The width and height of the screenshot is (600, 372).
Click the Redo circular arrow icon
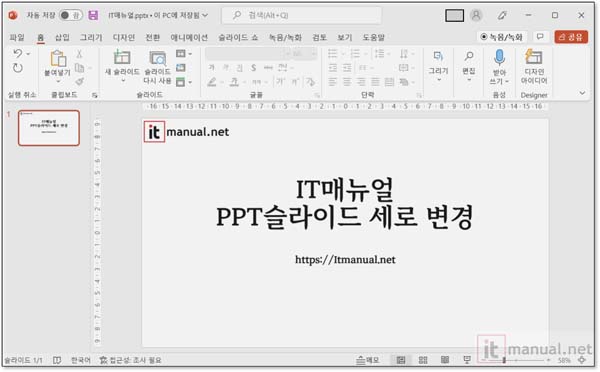pos(18,68)
